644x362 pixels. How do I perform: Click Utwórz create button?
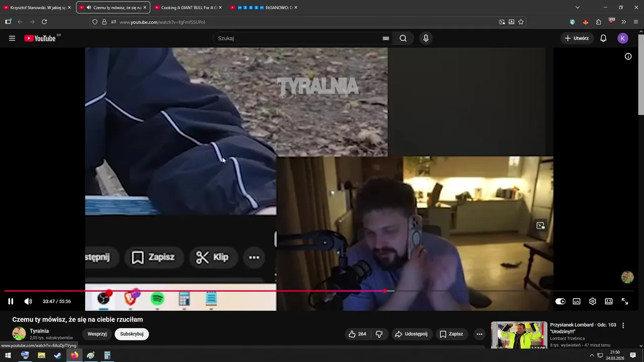[577, 38]
